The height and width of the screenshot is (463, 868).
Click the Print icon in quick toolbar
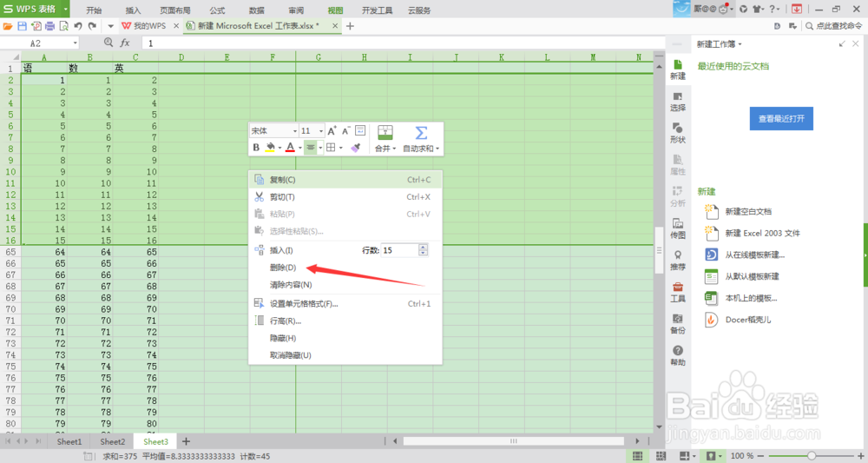coord(49,26)
